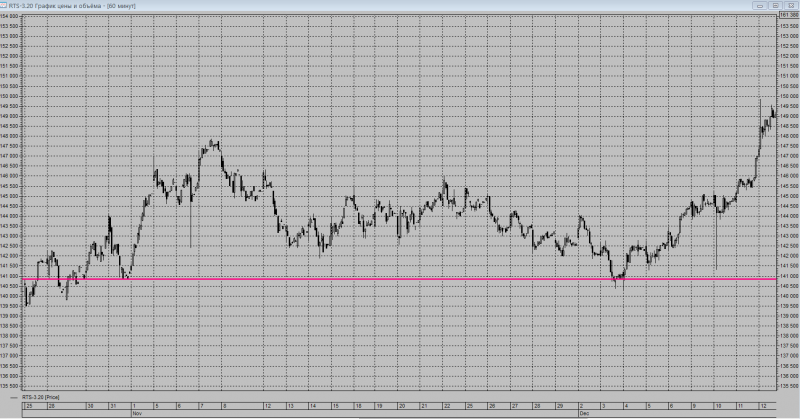Image resolution: width=800 pixels, height=419 pixels.
Task: Click the legend line marker beside RTS-3.20 [Price]
Action: 14,397
